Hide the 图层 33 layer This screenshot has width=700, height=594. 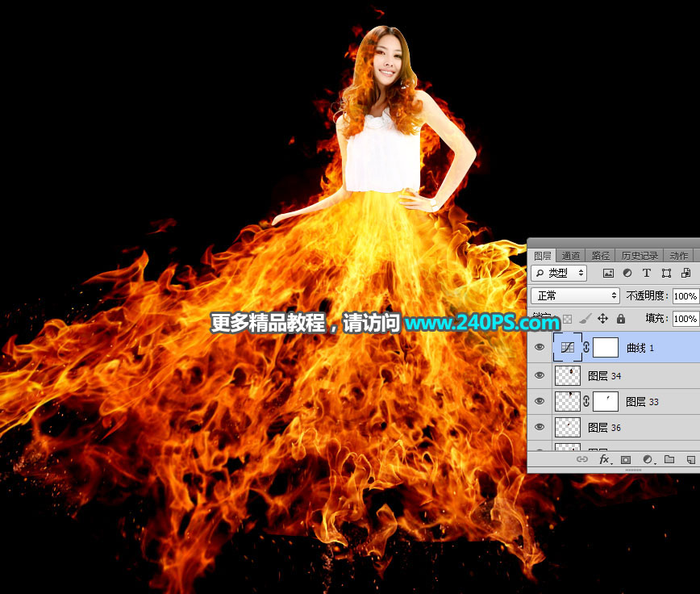(540, 401)
